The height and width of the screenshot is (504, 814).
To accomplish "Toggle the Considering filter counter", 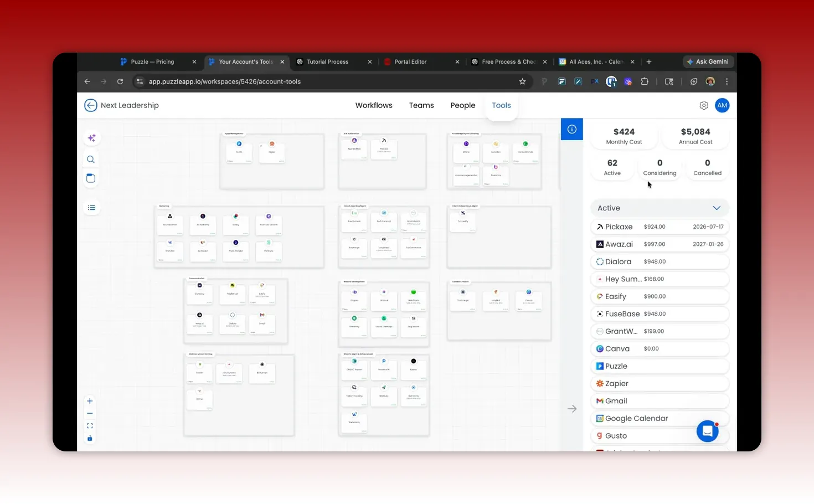I will click(660, 167).
